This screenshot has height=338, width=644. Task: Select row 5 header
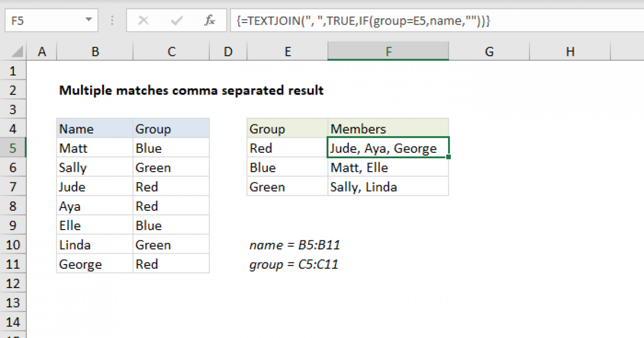[x=13, y=148]
